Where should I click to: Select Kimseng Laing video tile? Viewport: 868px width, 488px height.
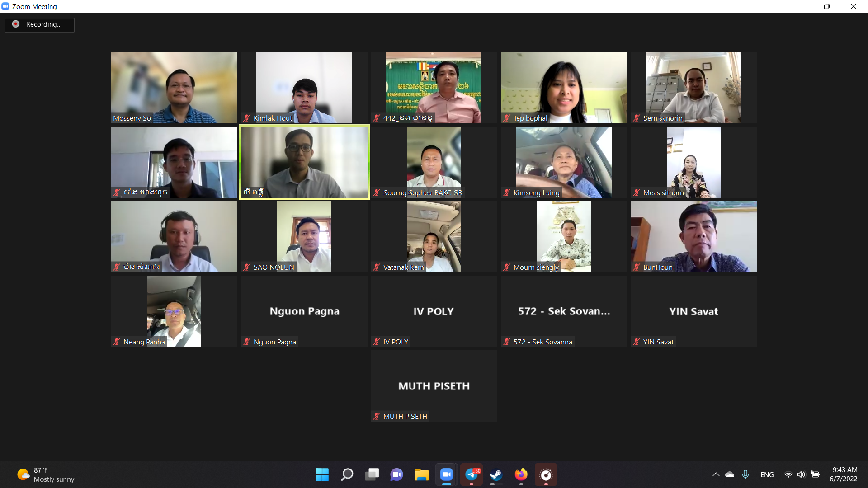click(564, 162)
